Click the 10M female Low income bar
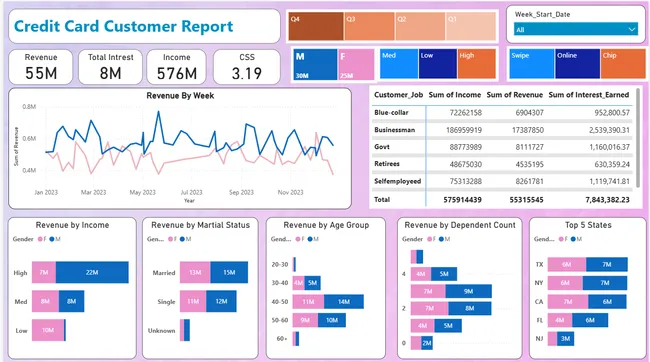The image size is (650, 362). pos(48,330)
